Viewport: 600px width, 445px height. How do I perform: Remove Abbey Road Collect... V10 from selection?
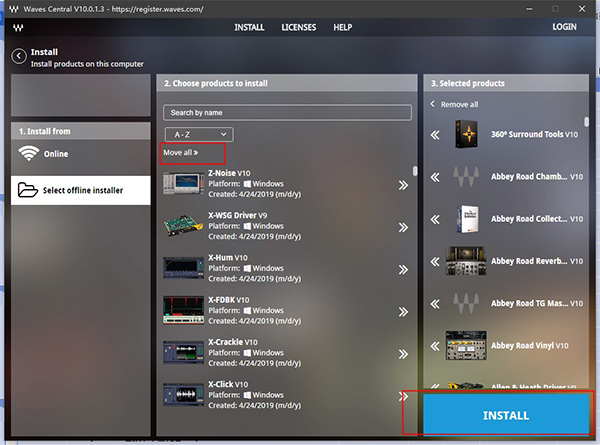pos(435,219)
